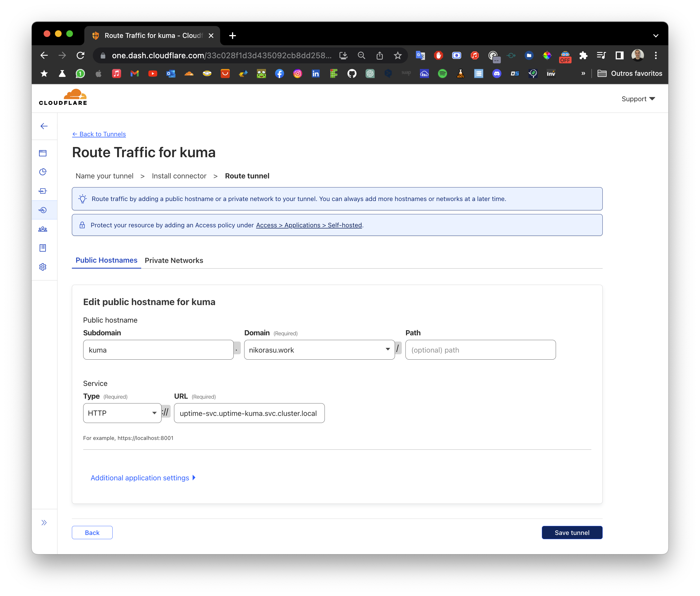This screenshot has height=596, width=700.
Task: Open GitHub bookmark in bookmarks bar
Action: pos(352,74)
